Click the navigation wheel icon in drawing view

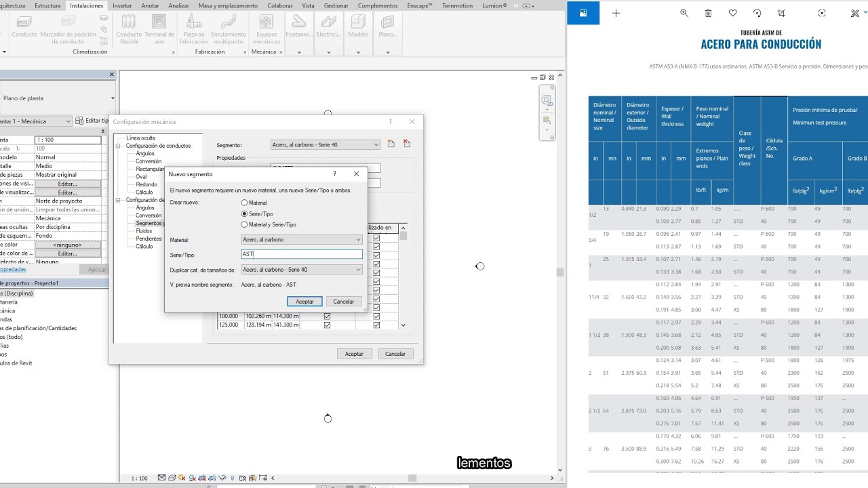tap(547, 100)
